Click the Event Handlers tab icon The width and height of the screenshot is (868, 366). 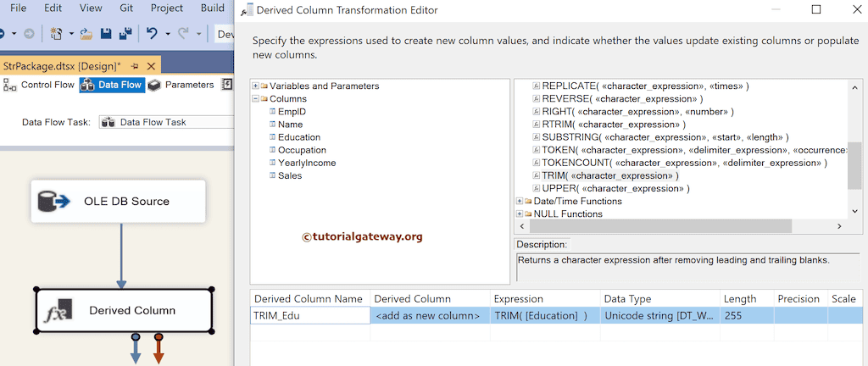(x=227, y=85)
